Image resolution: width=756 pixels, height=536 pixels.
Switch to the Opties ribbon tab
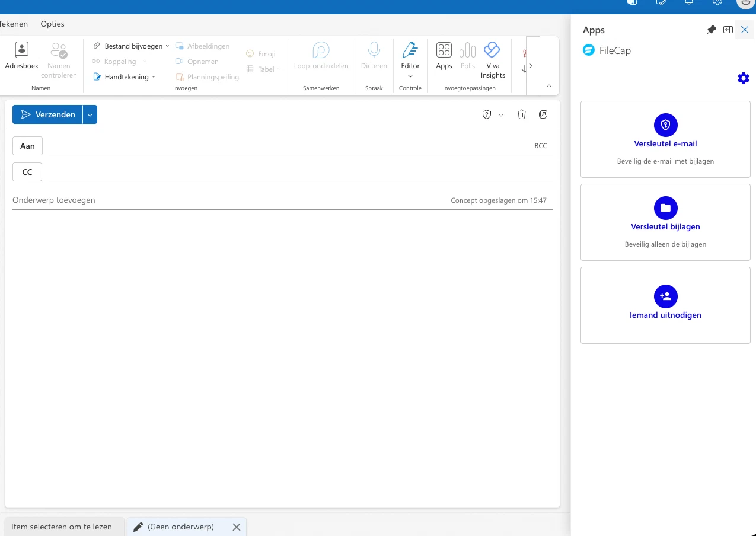[x=52, y=24]
